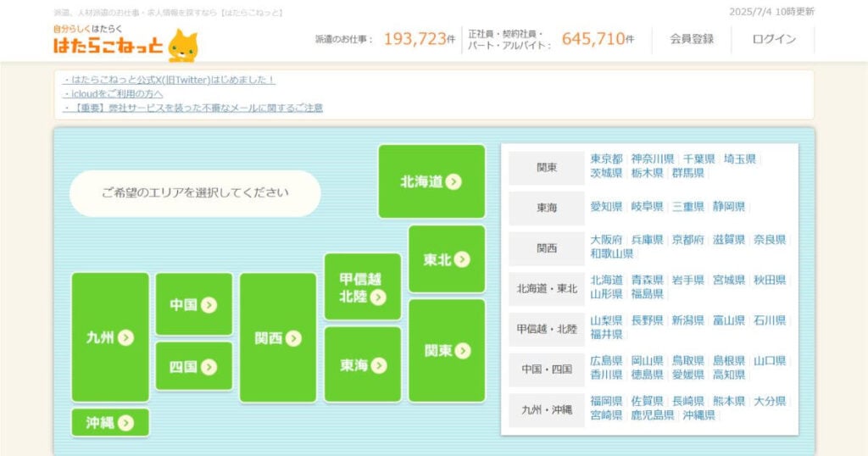The height and width of the screenshot is (456, 868).
Task: Pick the 中国 region tile
Action: 194,304
